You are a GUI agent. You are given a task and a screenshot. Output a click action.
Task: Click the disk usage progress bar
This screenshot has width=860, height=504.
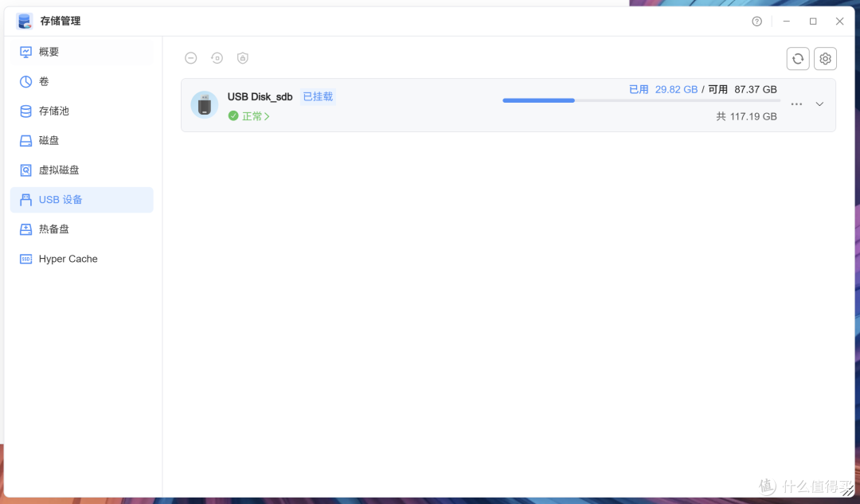tap(641, 100)
